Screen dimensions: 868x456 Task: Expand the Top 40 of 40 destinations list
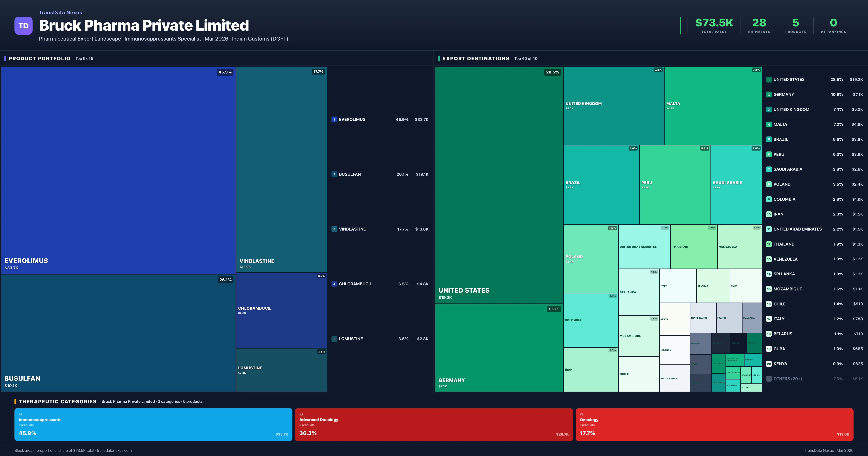(x=526, y=58)
